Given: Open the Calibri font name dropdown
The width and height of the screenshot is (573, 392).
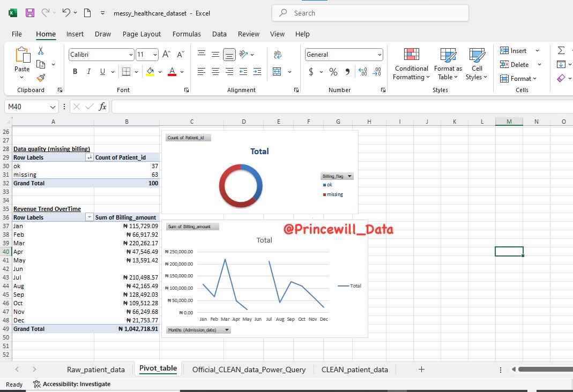Looking at the screenshot, I should [131, 55].
